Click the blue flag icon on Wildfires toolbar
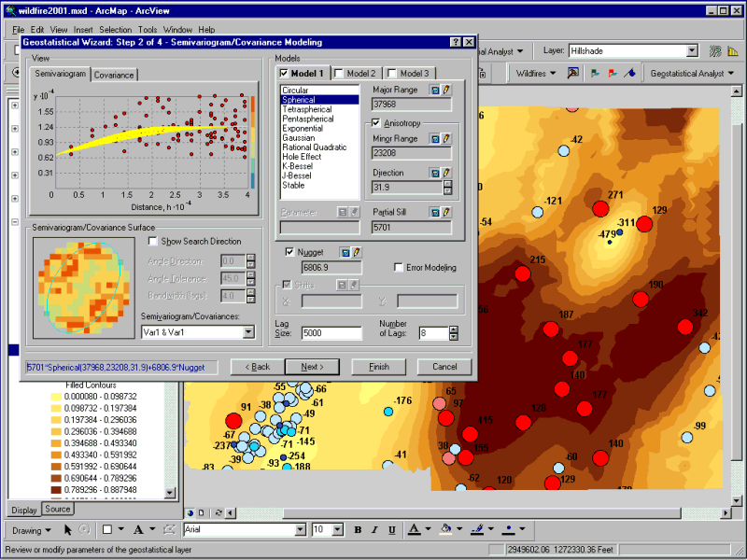 pyautogui.click(x=629, y=73)
